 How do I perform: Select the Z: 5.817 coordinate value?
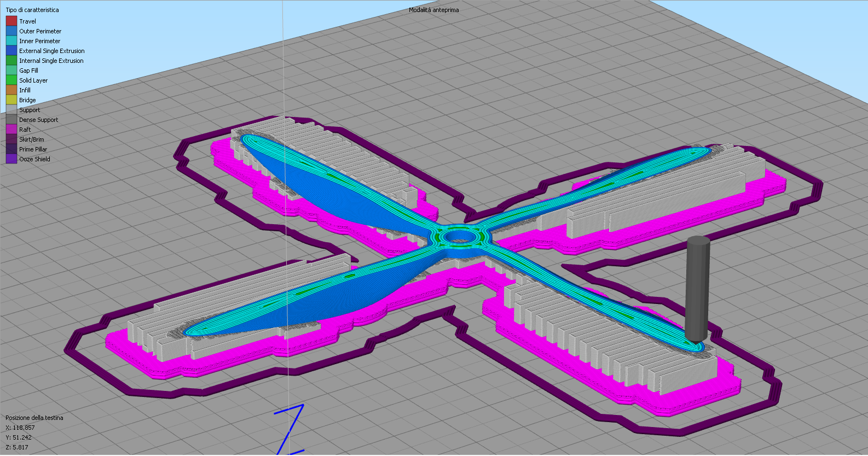[17, 447]
